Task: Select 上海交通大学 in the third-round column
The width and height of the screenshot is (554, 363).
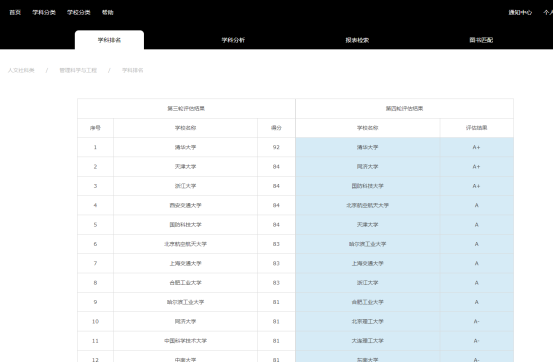Action: (x=185, y=263)
